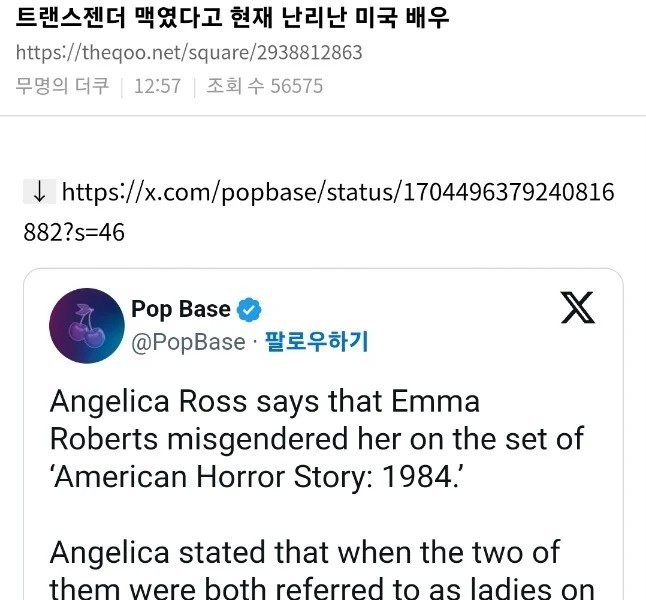Click the post timestamp 12:57

click(x=157, y=86)
